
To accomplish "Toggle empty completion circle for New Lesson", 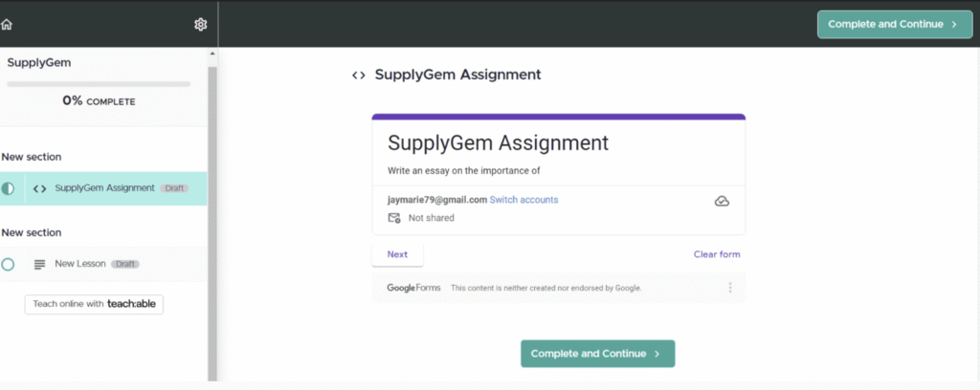I will 9,264.
